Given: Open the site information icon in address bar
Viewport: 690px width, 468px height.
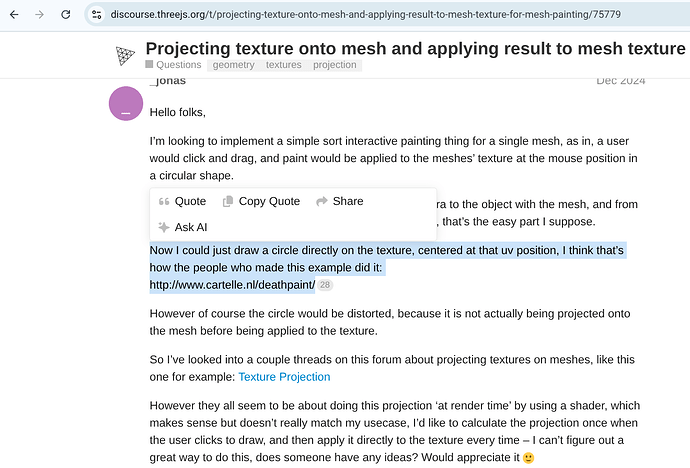Looking at the screenshot, I should (x=96, y=15).
